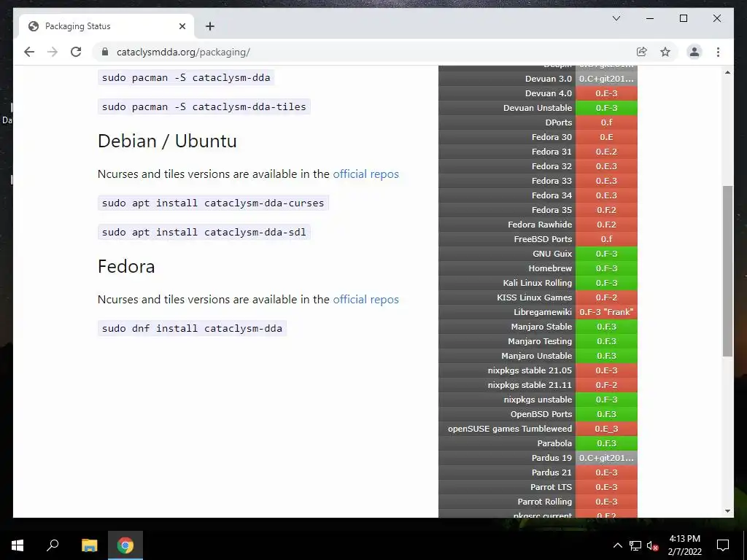Image resolution: width=747 pixels, height=560 pixels.
Task: Reload the Packaging Status page
Action: tap(76, 52)
